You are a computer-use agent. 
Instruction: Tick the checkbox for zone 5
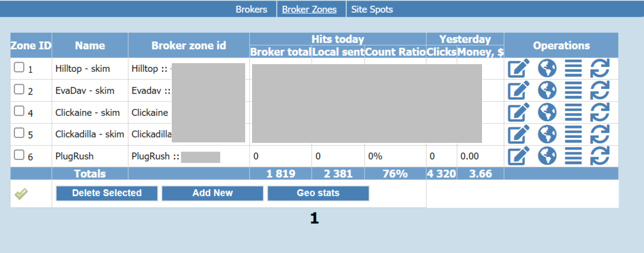(19, 133)
